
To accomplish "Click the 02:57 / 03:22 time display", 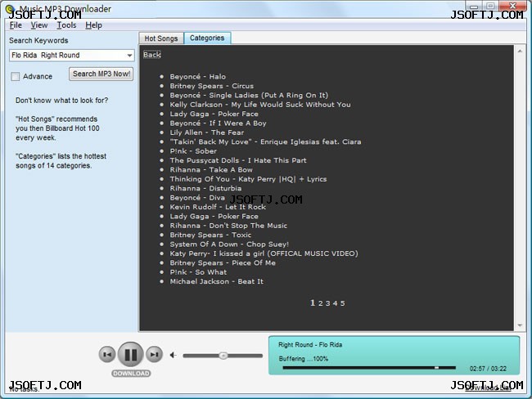I will coord(488,369).
